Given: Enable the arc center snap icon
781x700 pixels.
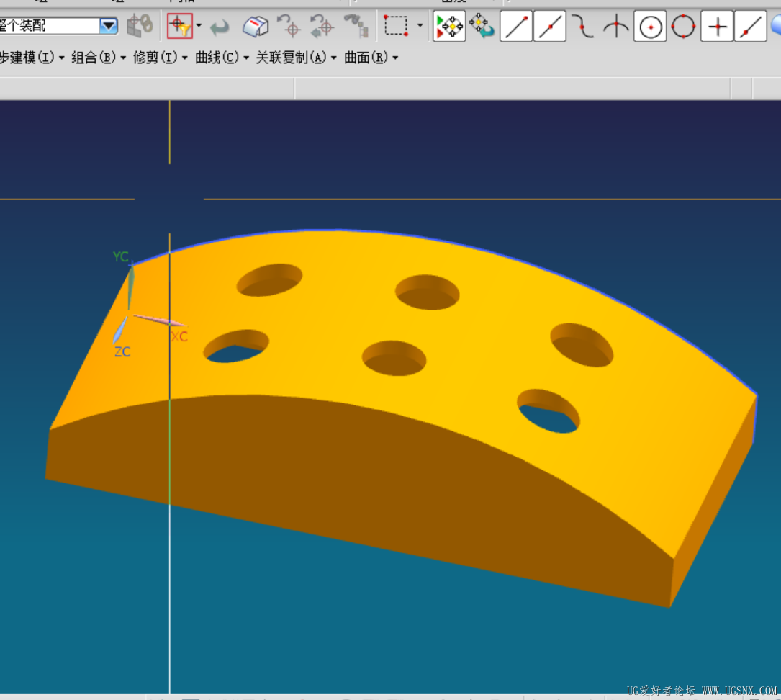Looking at the screenshot, I should pyautogui.click(x=650, y=27).
